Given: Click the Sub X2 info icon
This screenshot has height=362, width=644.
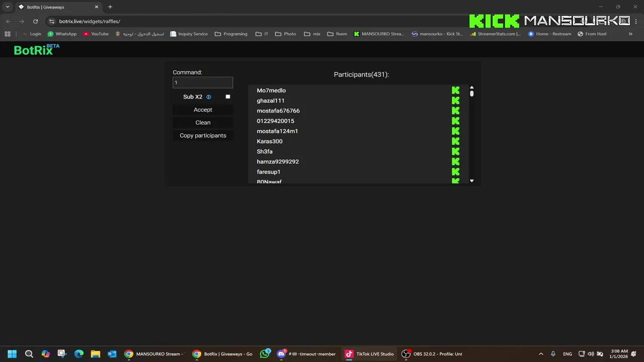Looking at the screenshot, I should [209, 97].
